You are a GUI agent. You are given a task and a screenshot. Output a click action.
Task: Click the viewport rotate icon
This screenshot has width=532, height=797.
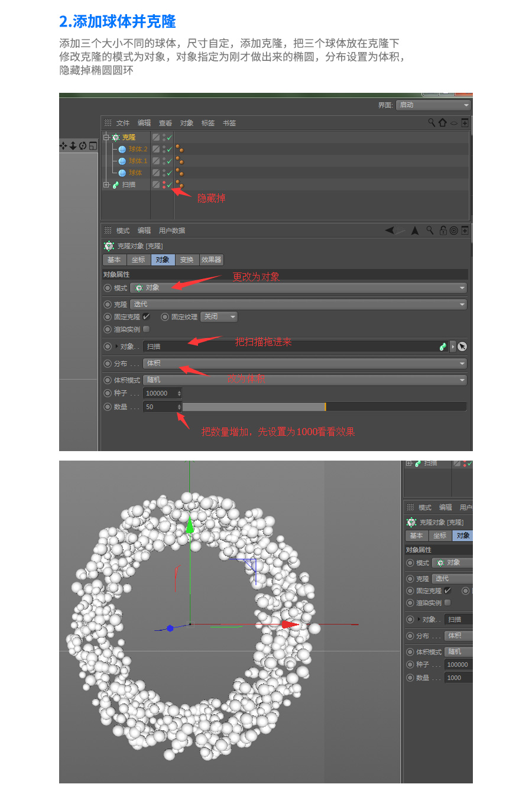pyautogui.click(x=83, y=145)
